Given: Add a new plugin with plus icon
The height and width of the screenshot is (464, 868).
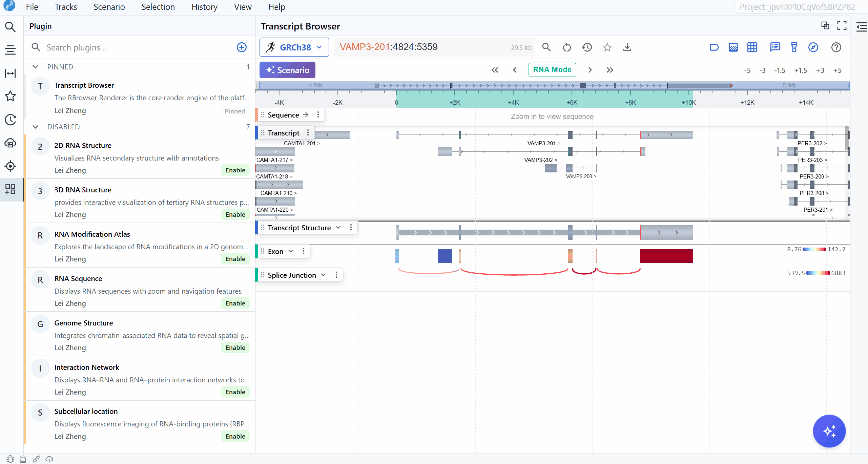Looking at the screenshot, I should click(242, 47).
